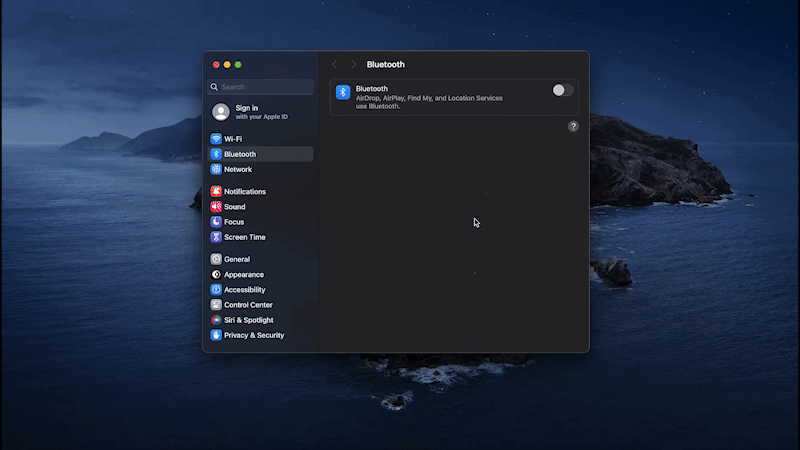Click the Screen Time hourglass icon
The image size is (800, 450).
[216, 237]
